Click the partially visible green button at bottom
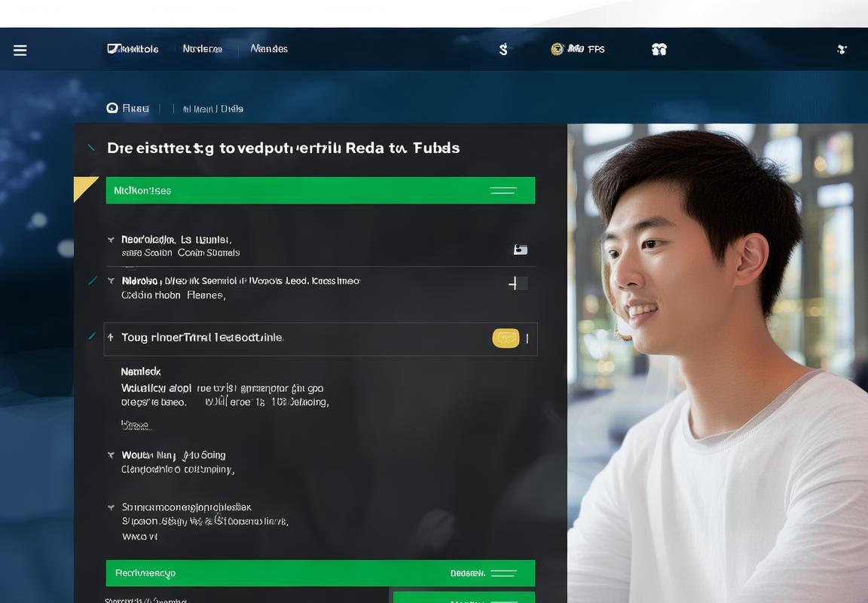Screen dimensions: 868x603 [x=464, y=598]
